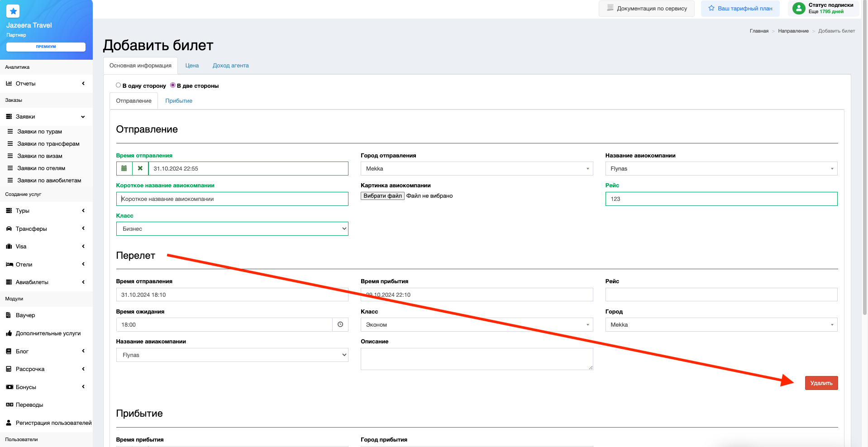Open Город отправления dropdown showing Mekka
Image resolution: width=868 pixels, height=447 pixels.
coord(477,169)
